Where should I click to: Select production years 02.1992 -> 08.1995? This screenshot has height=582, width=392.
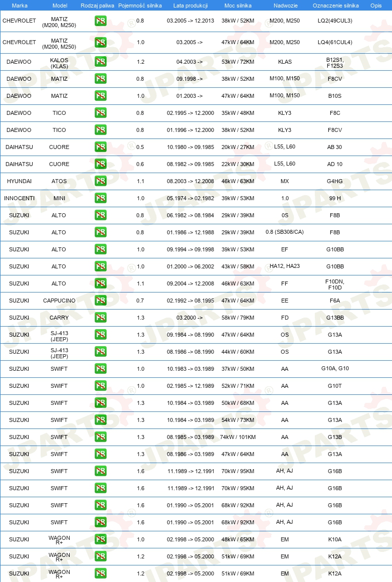(190, 301)
